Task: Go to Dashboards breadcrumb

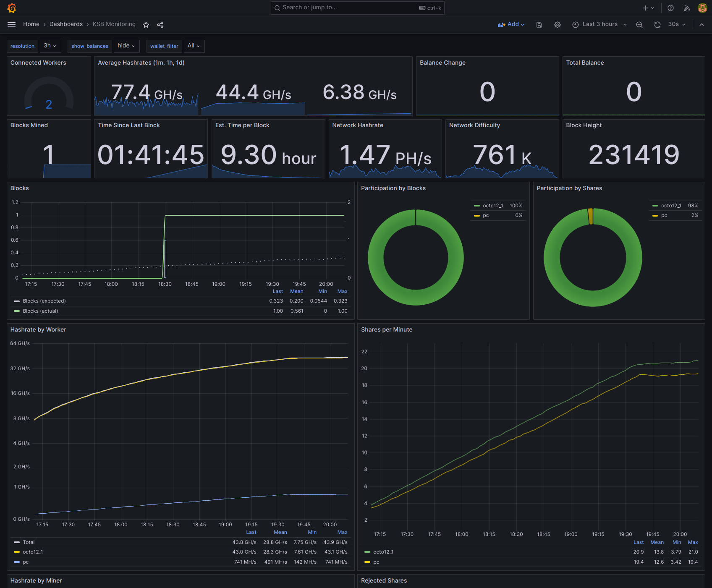Action: (x=66, y=24)
